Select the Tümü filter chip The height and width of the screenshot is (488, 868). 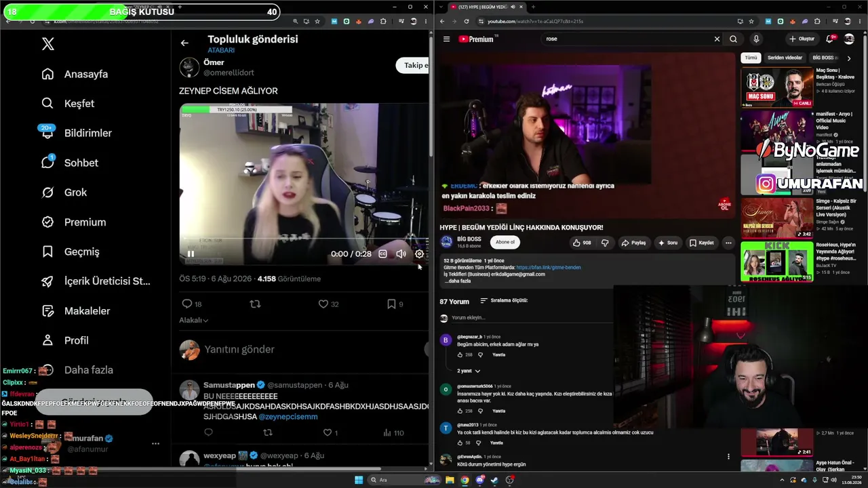(x=751, y=58)
